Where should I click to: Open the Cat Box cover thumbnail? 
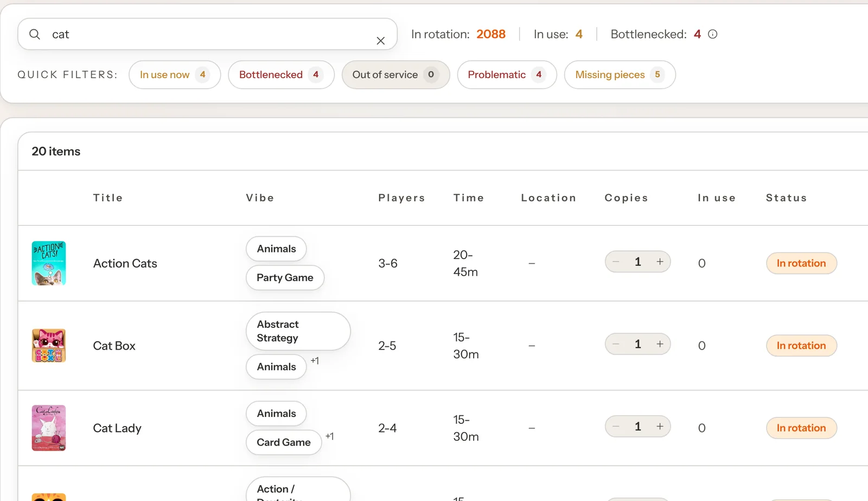point(49,346)
